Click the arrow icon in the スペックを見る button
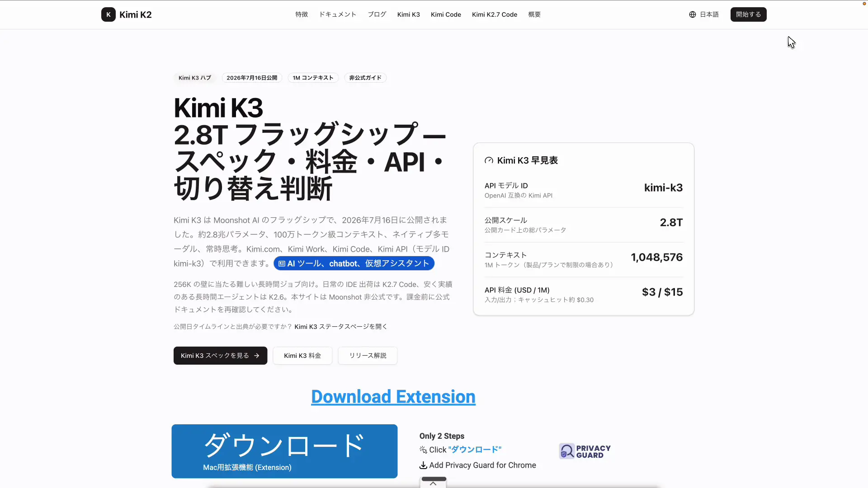Viewport: 868px width, 488px height. [x=256, y=356]
